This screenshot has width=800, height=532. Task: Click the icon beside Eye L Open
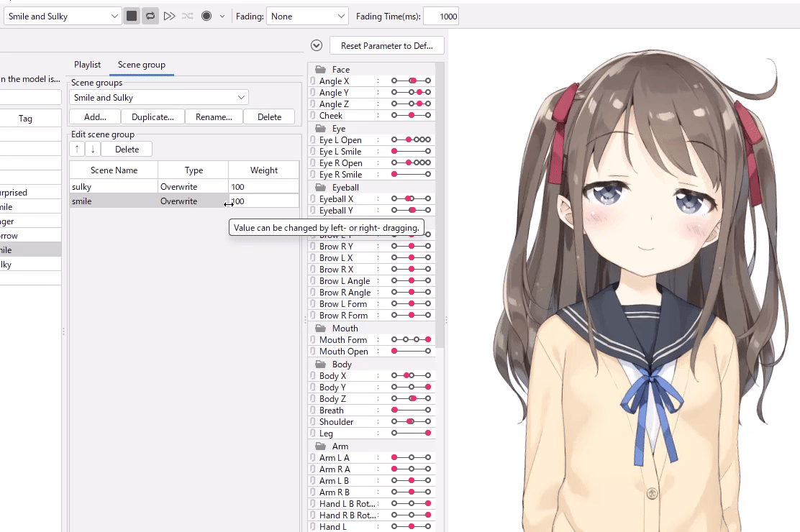click(313, 139)
